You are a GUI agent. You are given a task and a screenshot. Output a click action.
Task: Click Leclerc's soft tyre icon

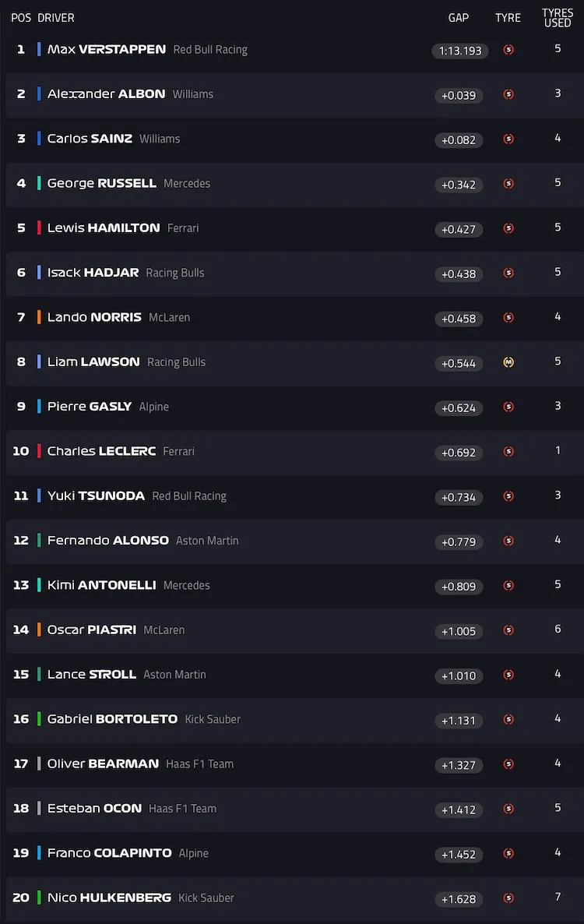coord(508,452)
